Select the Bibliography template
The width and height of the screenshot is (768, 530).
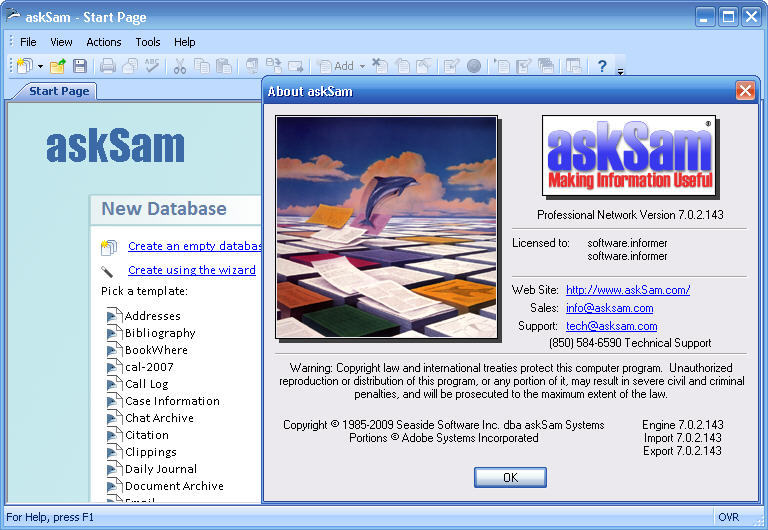click(160, 333)
